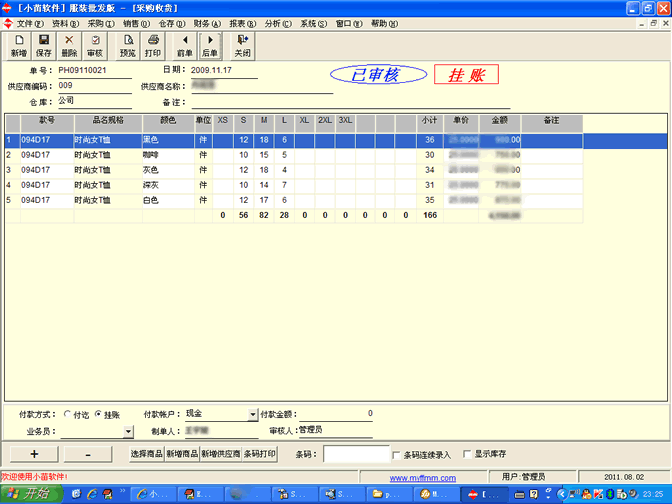Select the 付讫 payment radio button
672x504 pixels.
pyautogui.click(x=67, y=414)
